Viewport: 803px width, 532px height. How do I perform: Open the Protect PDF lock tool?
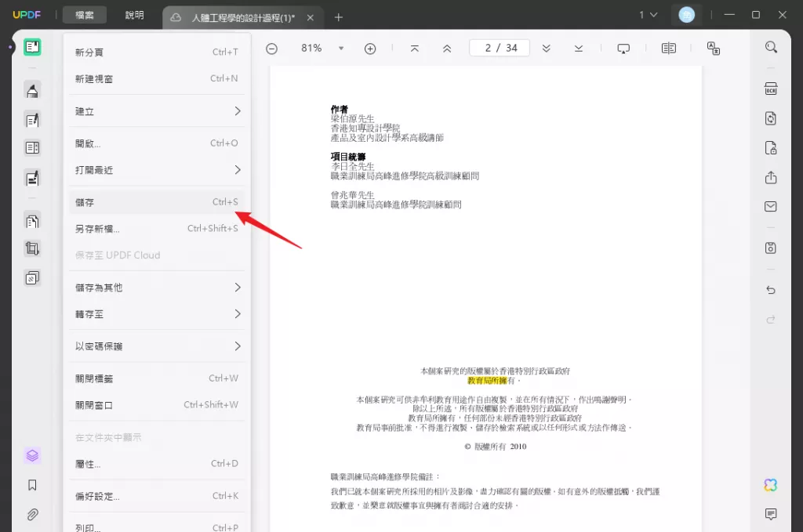[771, 148]
